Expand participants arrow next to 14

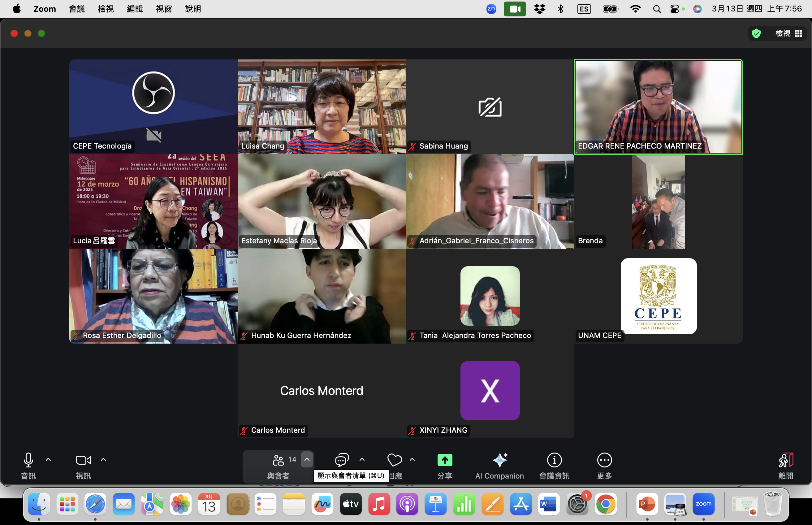tap(307, 460)
